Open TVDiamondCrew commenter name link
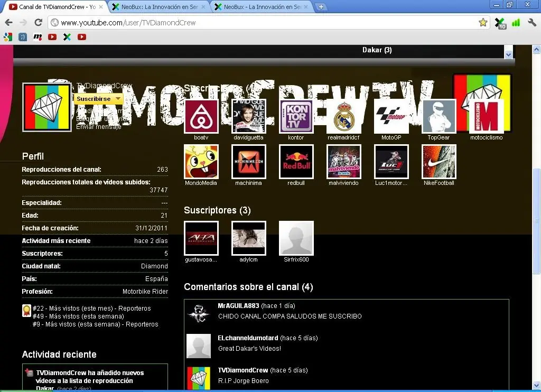 click(243, 370)
